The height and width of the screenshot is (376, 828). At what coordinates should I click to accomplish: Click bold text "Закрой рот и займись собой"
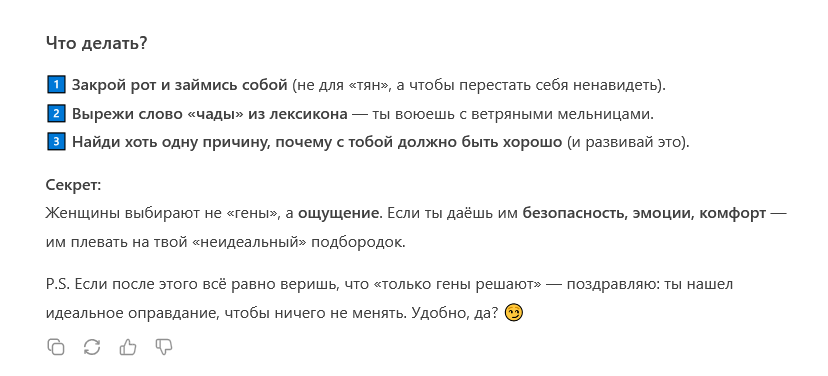tap(179, 85)
